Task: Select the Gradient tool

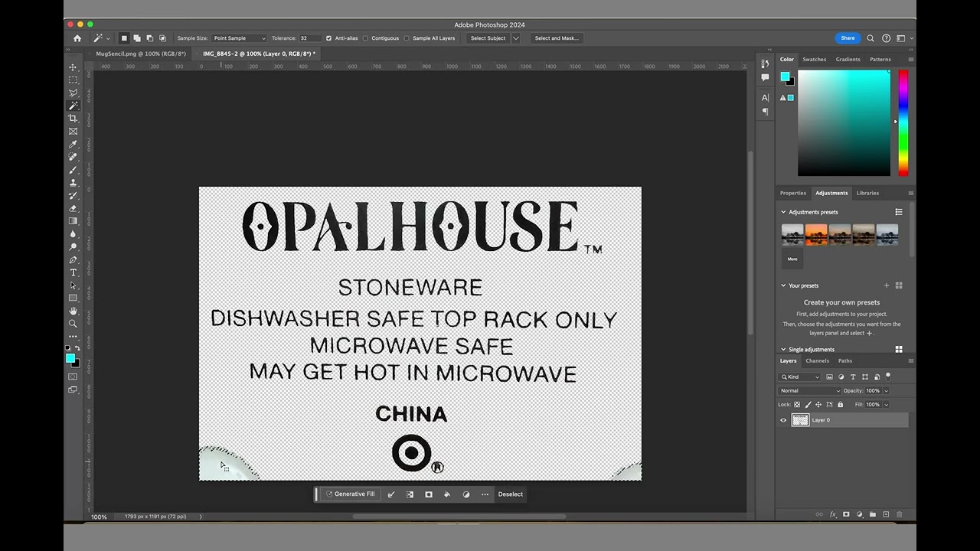Action: pos(73,221)
